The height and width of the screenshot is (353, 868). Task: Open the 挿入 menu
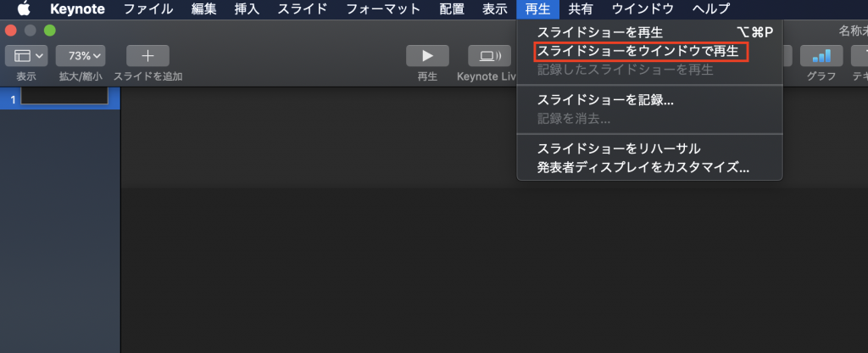(245, 8)
